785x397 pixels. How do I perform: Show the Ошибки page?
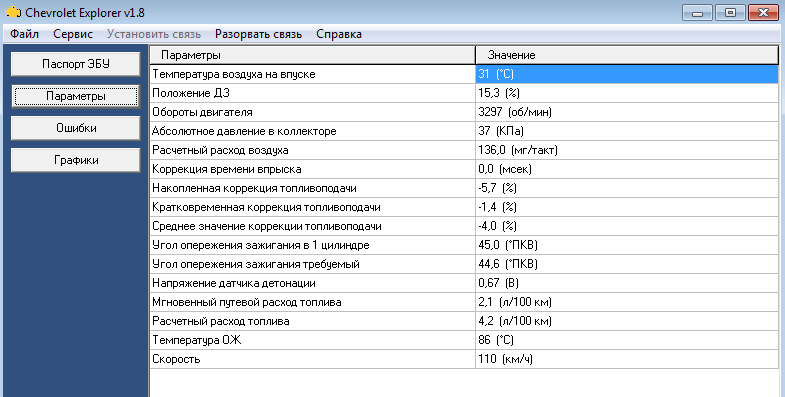click(x=76, y=128)
